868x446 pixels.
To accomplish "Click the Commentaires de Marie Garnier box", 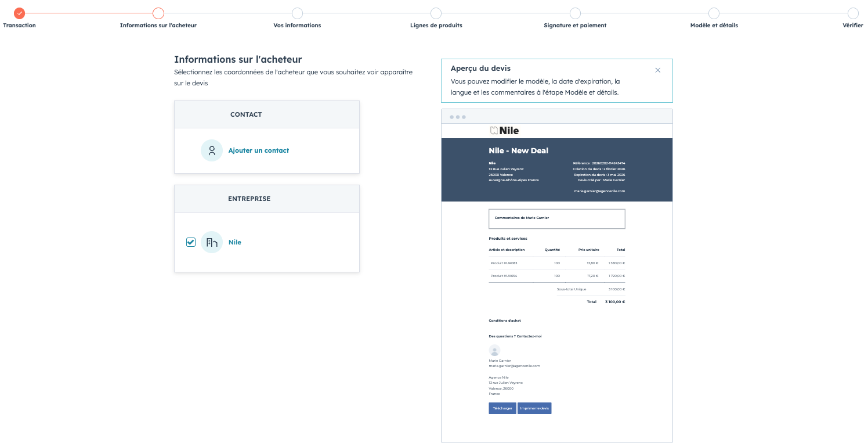I will click(556, 218).
